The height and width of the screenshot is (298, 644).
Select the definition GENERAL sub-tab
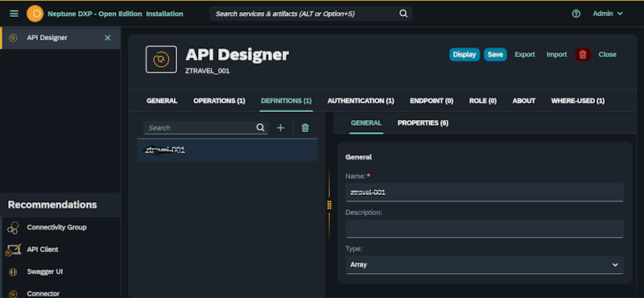(x=366, y=123)
